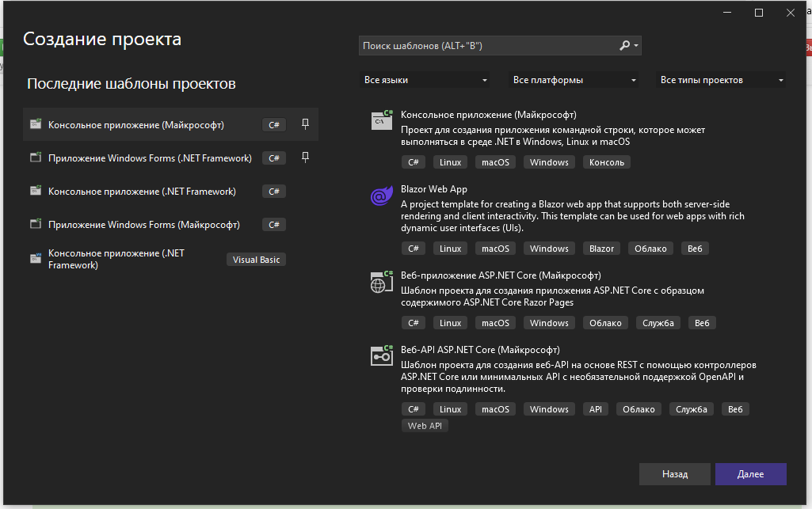Image resolution: width=812 pixels, height=509 pixels.
Task: Click the Далее button
Action: point(751,474)
